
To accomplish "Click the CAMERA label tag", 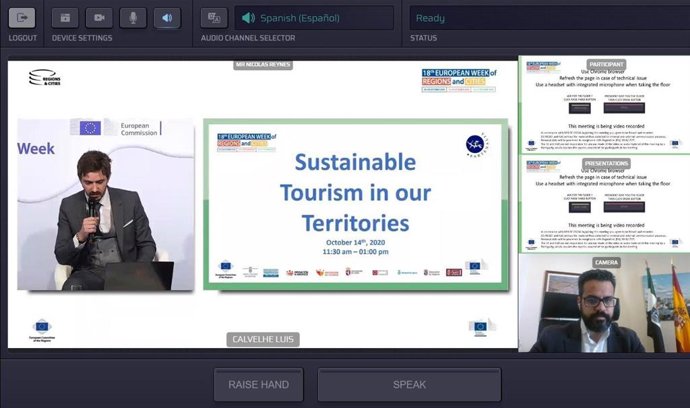I will 606,262.
